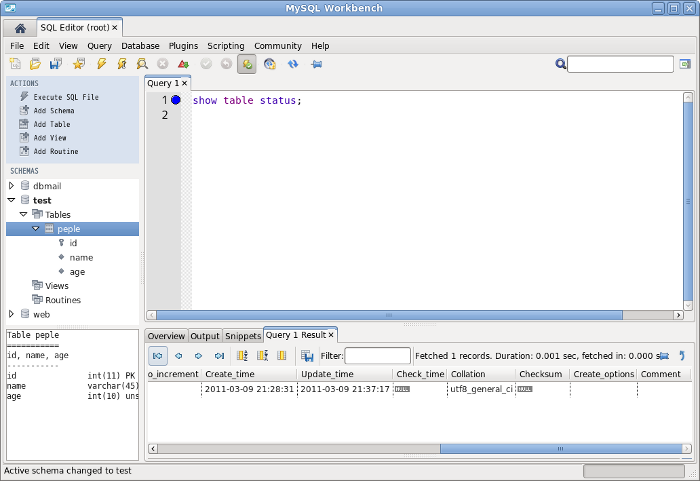Collapse the Tables folder

24,214
